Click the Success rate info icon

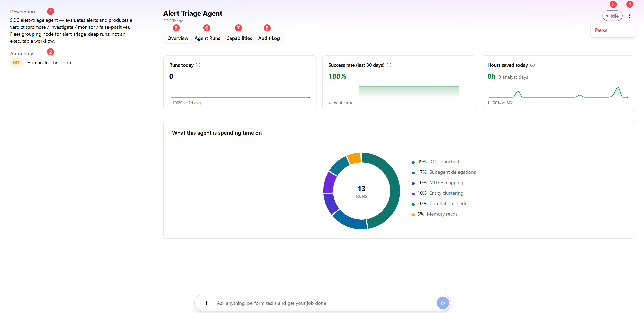(389, 65)
